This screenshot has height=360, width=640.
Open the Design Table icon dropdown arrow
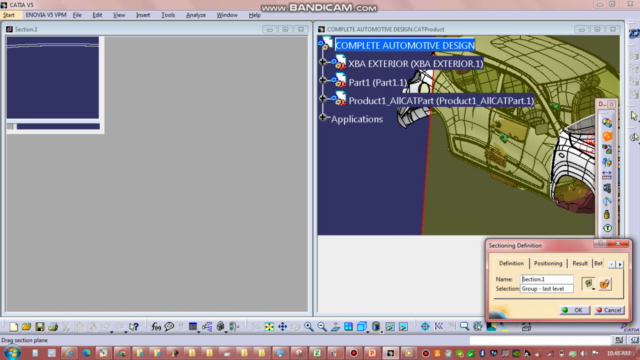point(199,332)
